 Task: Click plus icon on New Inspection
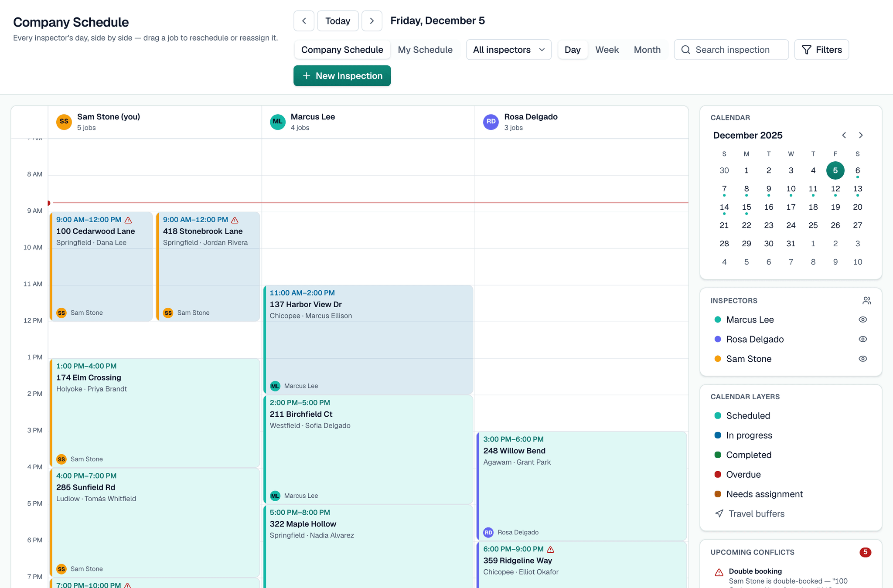point(307,76)
